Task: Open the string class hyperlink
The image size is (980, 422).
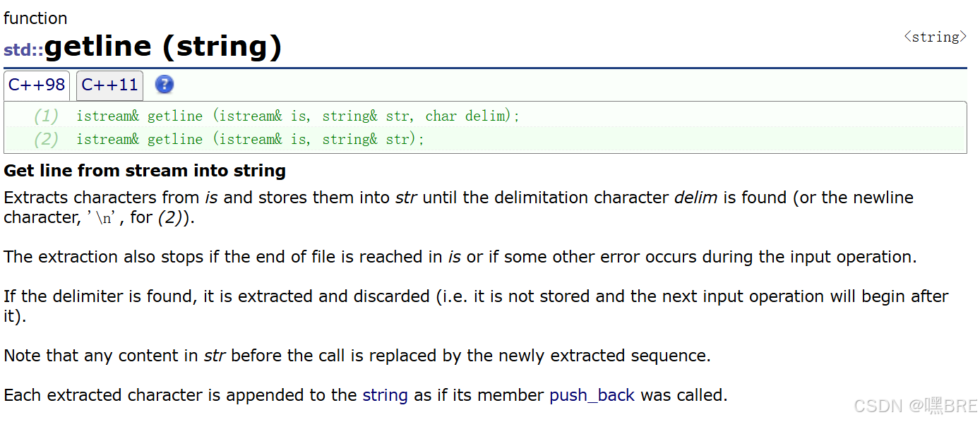Action: pos(385,395)
